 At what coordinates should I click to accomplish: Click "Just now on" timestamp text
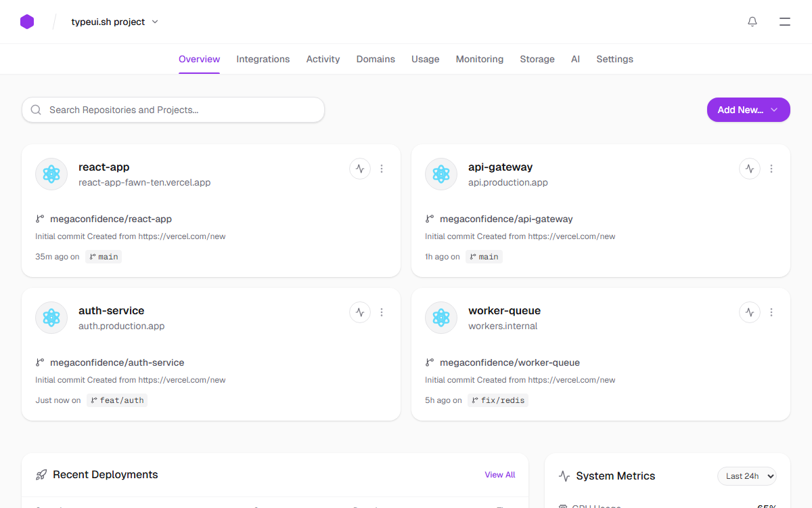click(58, 400)
